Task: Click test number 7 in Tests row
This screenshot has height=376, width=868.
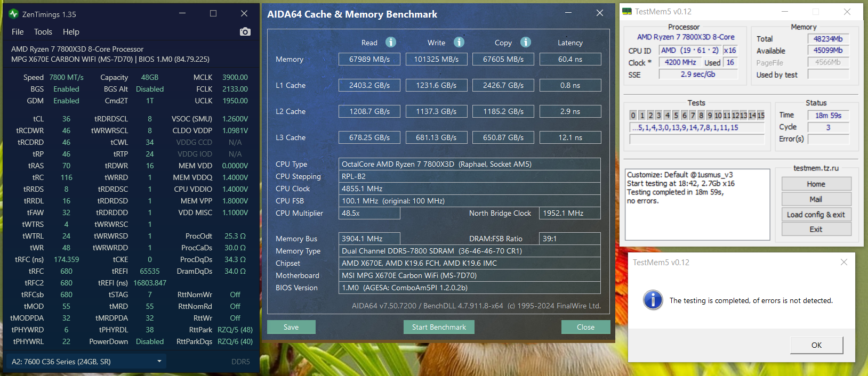Action: tap(693, 115)
